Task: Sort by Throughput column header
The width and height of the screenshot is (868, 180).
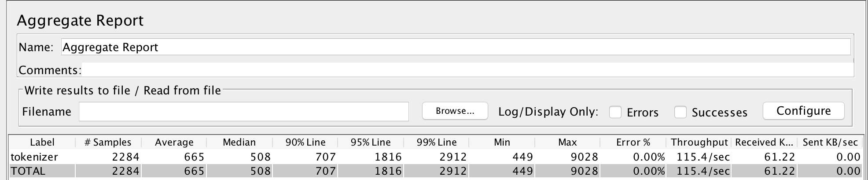Action: [699, 142]
